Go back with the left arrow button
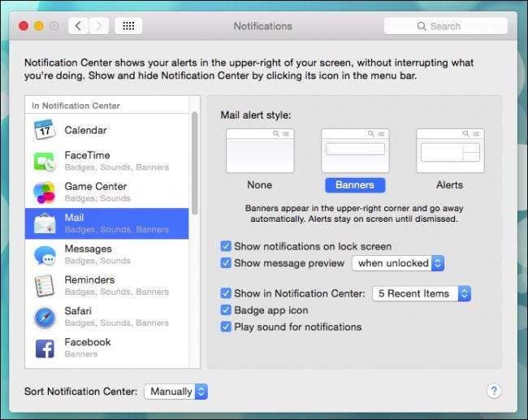The width and height of the screenshot is (528, 420). point(78,26)
